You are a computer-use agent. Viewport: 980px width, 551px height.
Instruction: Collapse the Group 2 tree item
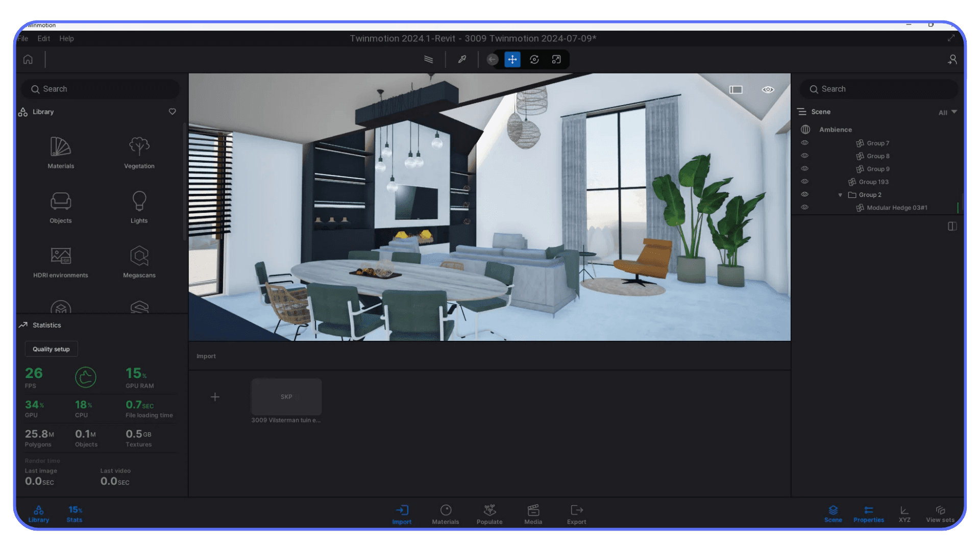(840, 194)
